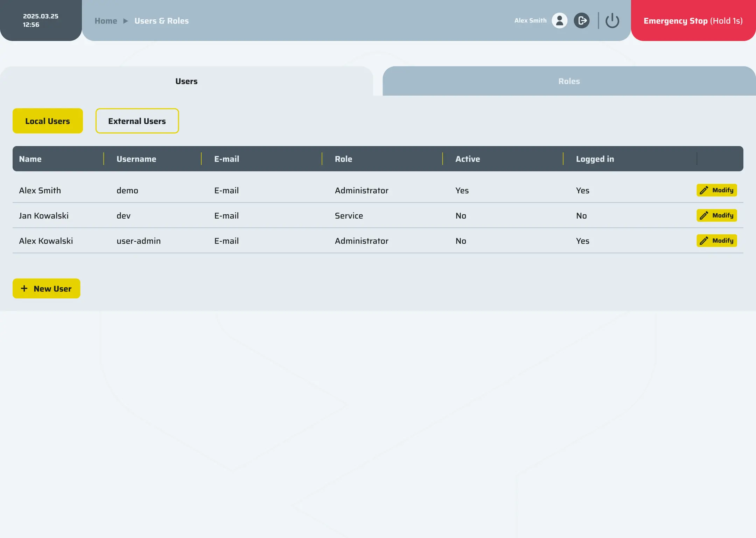Stay on the Users tab
This screenshot has height=538, width=756.
pyautogui.click(x=186, y=81)
